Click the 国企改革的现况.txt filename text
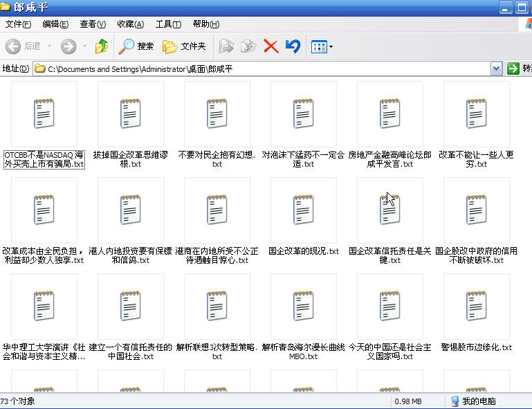The width and height of the screenshot is (532, 409). (303, 251)
